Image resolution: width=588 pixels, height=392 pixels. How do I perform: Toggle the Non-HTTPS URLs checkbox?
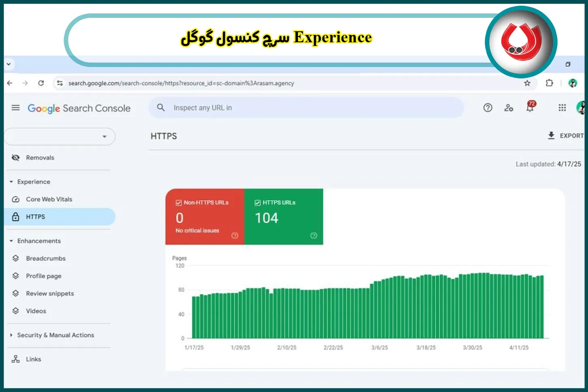coord(179,203)
